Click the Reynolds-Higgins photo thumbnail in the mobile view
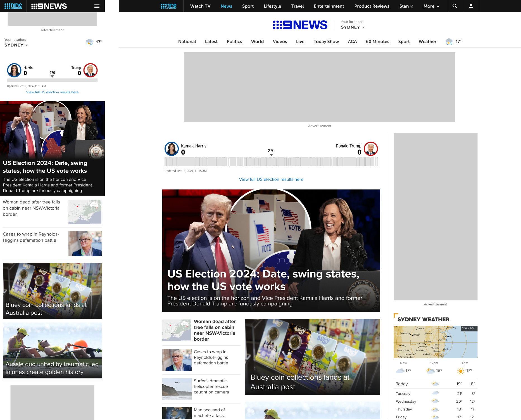This screenshot has height=420, width=521. click(85, 244)
